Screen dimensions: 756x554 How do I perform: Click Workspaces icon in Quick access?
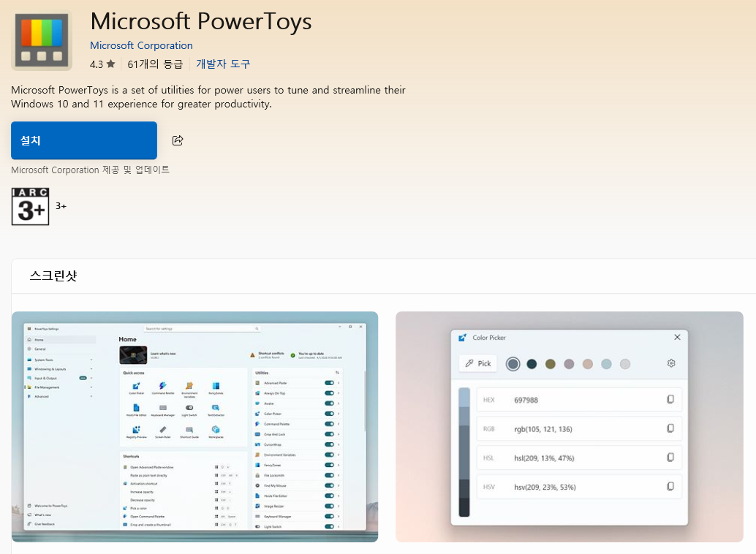(216, 430)
